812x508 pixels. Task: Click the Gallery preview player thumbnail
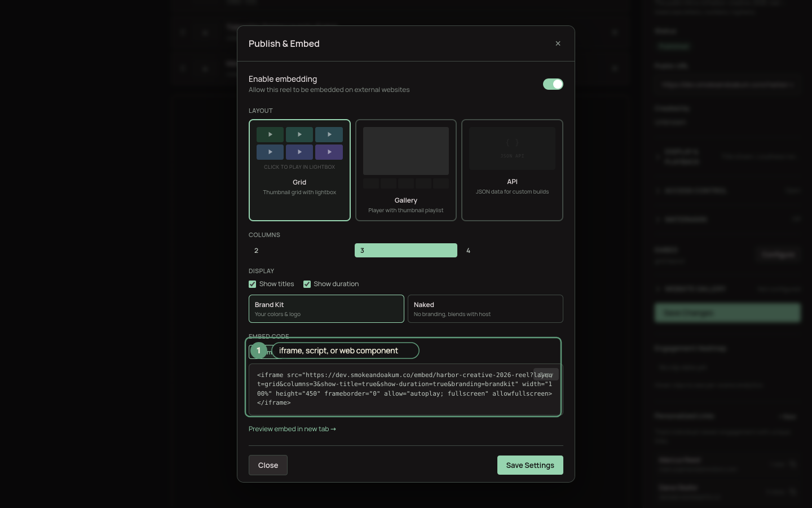pos(406,151)
